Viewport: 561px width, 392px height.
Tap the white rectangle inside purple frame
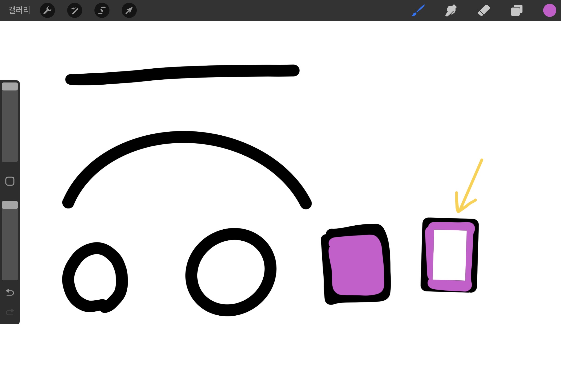(450, 255)
